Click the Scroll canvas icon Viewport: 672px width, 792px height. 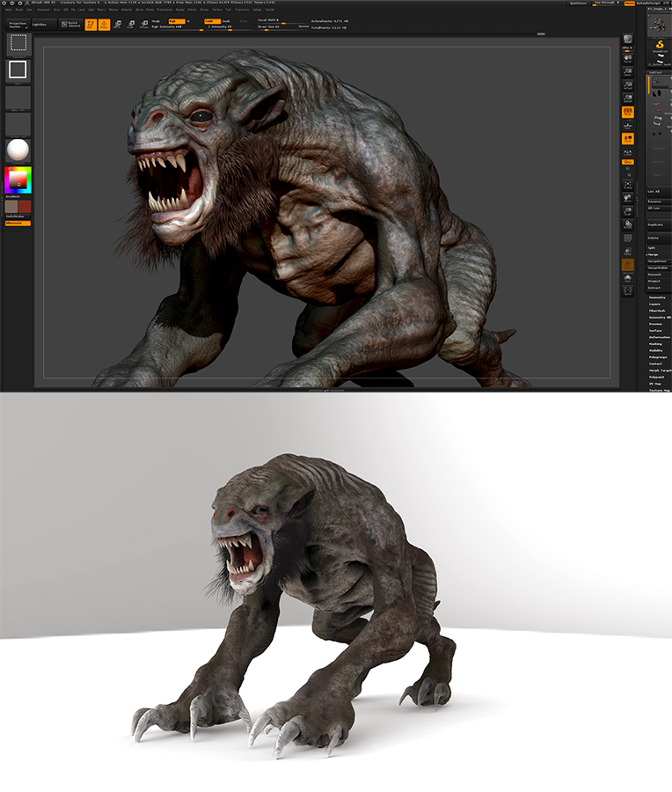click(x=627, y=59)
